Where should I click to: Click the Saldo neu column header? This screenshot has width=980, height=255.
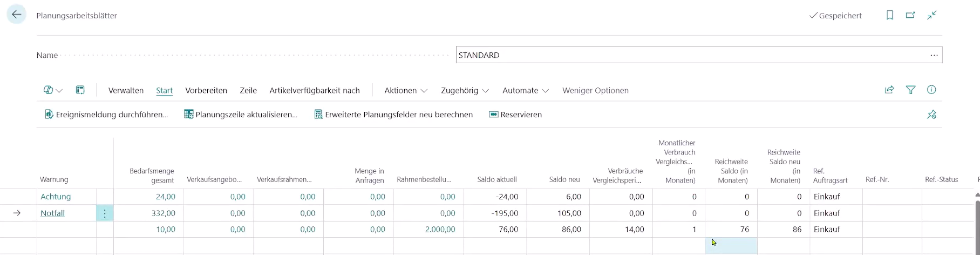pos(564,179)
